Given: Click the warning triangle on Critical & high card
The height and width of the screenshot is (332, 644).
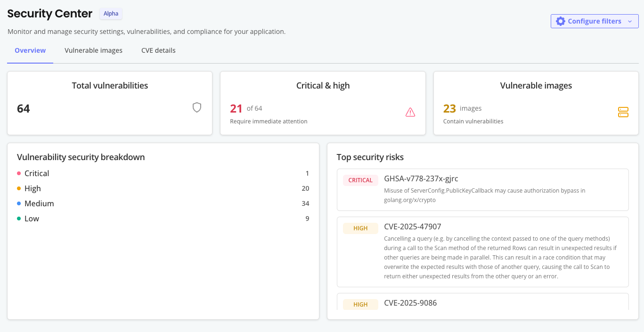Looking at the screenshot, I should [410, 112].
